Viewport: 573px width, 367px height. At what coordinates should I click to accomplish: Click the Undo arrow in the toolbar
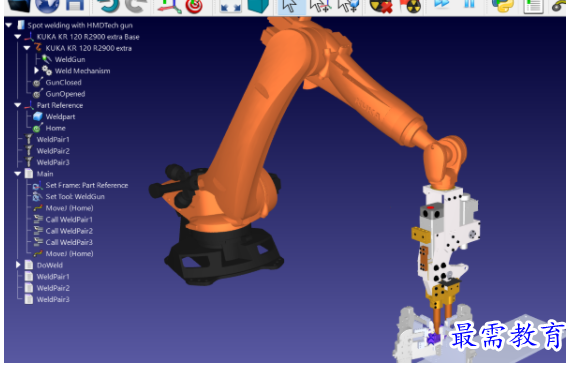click(x=108, y=5)
